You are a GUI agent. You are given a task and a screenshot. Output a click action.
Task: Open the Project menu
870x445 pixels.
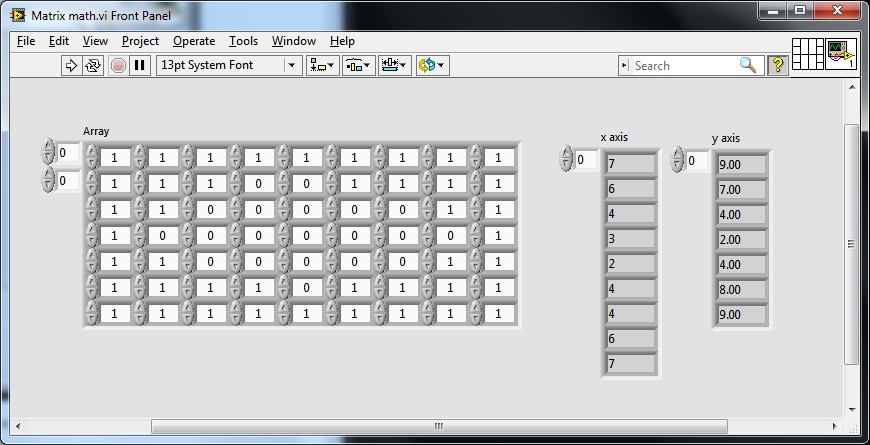tap(140, 41)
